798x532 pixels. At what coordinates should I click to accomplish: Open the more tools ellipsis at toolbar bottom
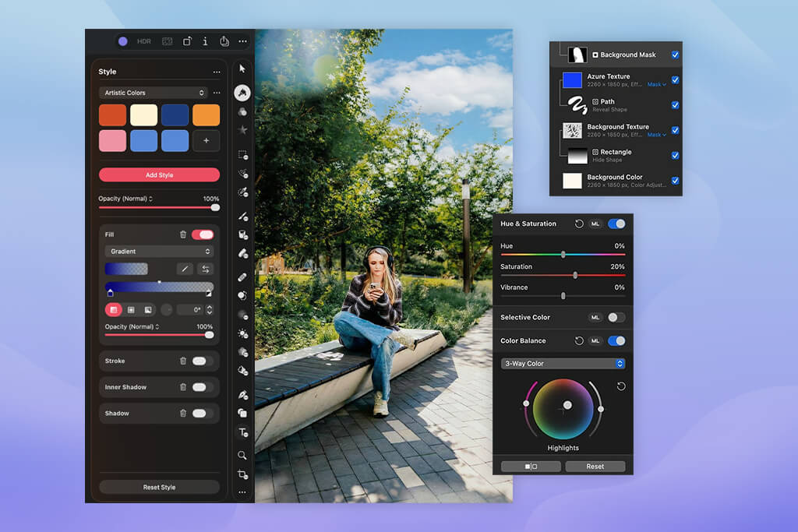(242, 492)
